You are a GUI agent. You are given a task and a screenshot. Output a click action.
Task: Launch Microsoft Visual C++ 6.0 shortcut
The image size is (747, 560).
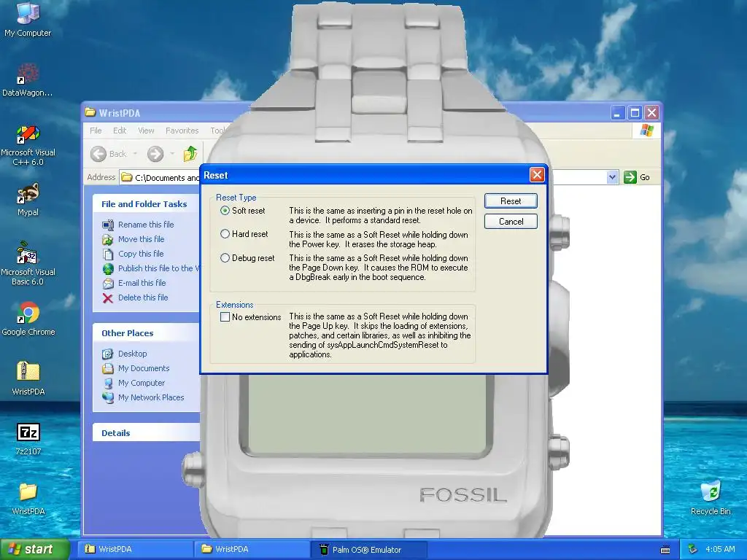pyautogui.click(x=28, y=145)
